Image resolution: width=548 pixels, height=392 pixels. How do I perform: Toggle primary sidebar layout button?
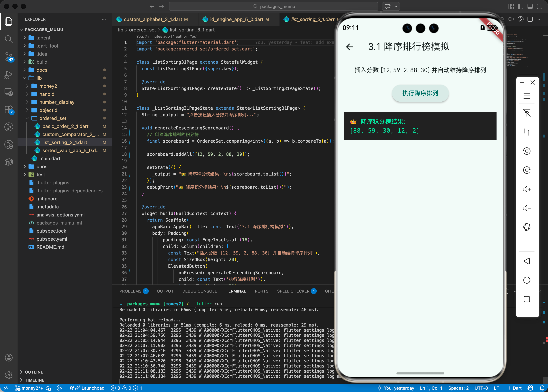(x=521, y=7)
